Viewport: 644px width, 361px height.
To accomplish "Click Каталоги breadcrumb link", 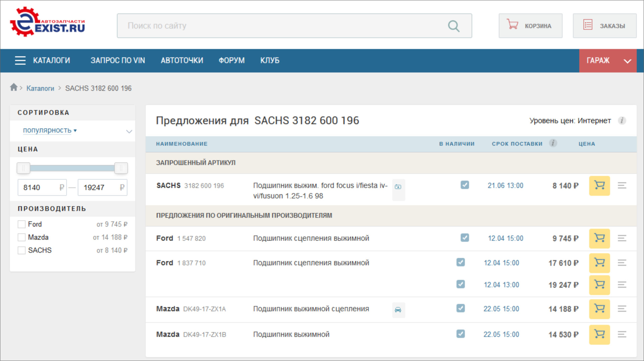I will click(x=40, y=88).
